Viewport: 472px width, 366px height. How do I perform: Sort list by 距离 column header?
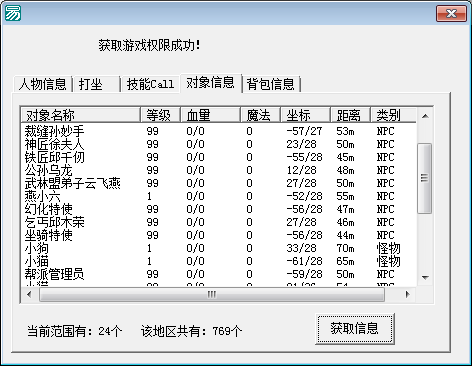350,115
